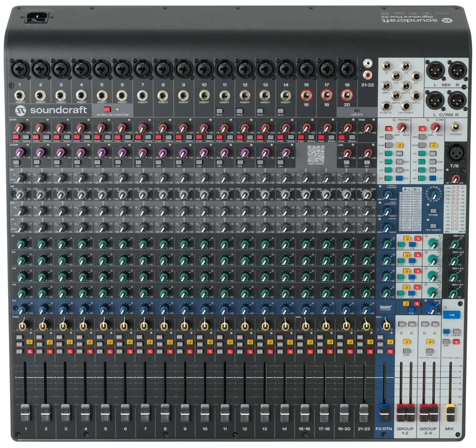Solo channel 3 with yellow headphone button
476x448 pixels.
(x=70, y=342)
